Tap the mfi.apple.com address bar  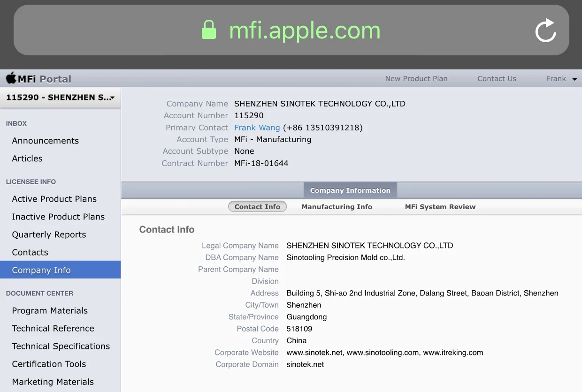click(x=304, y=30)
